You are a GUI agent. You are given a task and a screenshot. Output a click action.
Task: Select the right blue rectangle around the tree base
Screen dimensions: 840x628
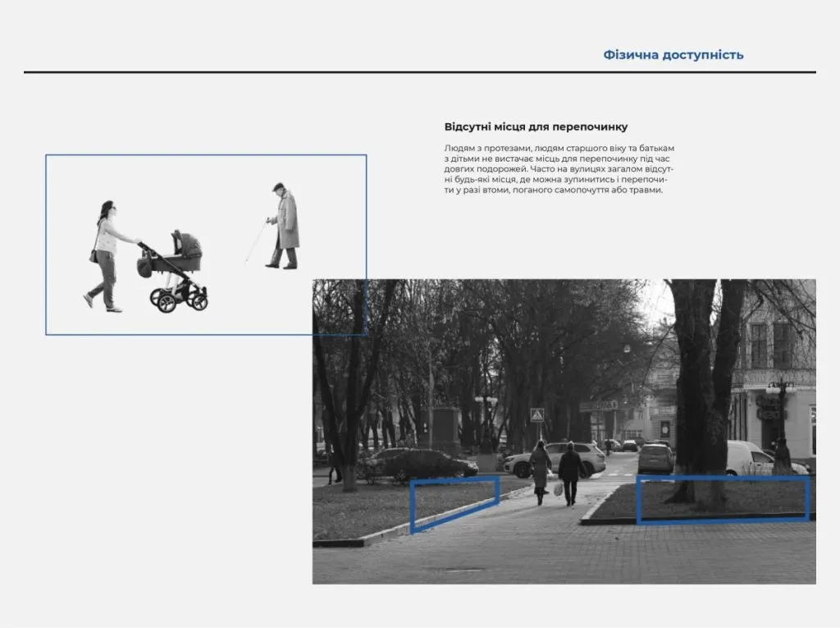[722, 499]
